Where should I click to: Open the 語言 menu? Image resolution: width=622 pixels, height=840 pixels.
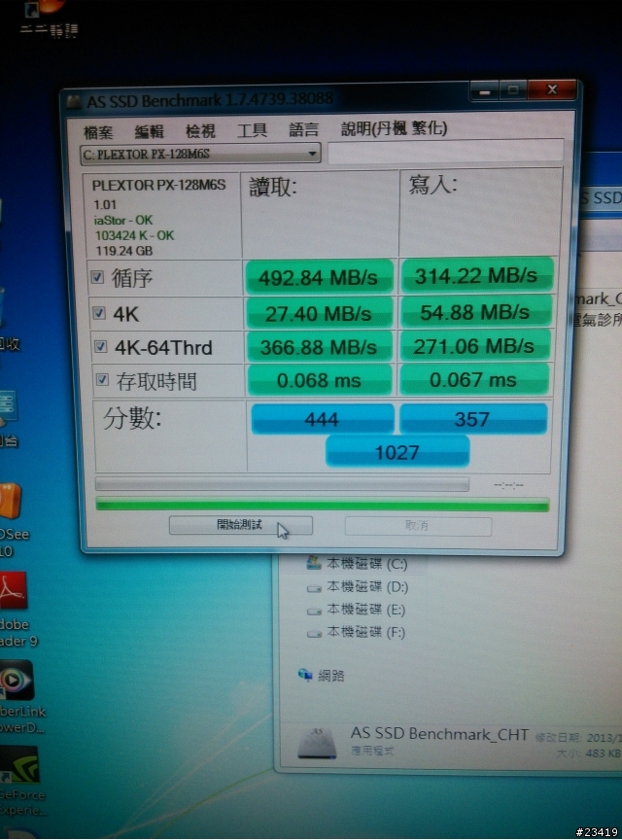coord(304,129)
